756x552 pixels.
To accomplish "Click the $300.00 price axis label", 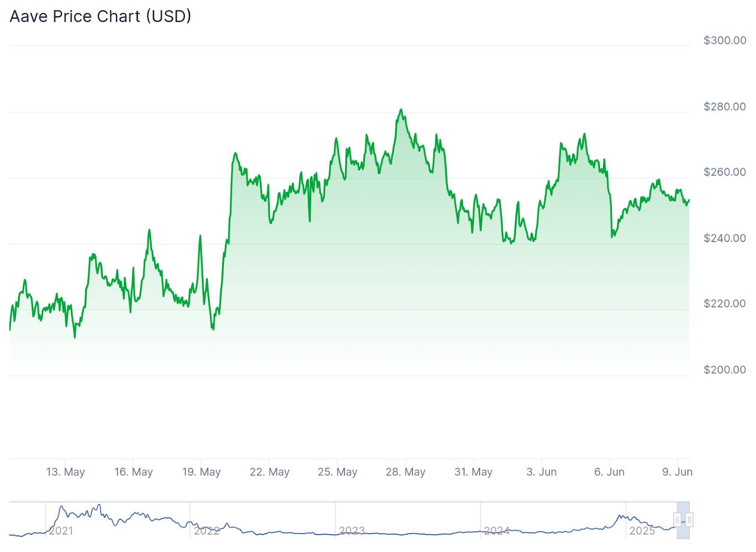I will [x=725, y=40].
